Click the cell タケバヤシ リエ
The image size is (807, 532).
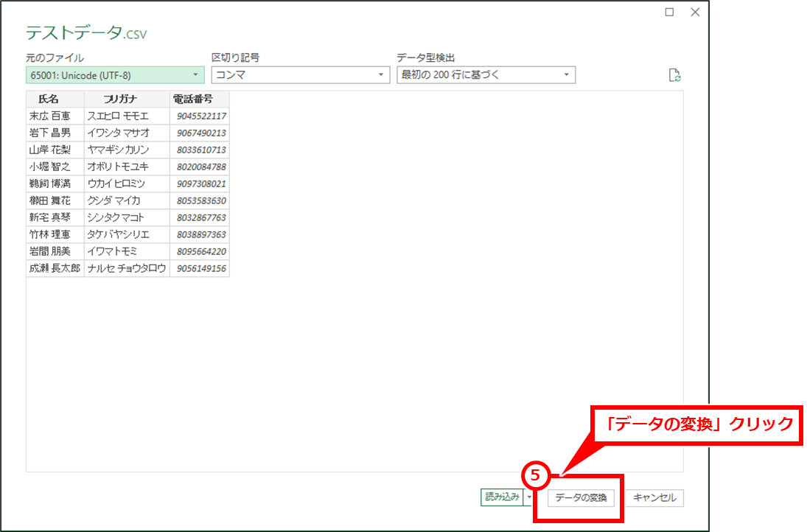(x=127, y=235)
